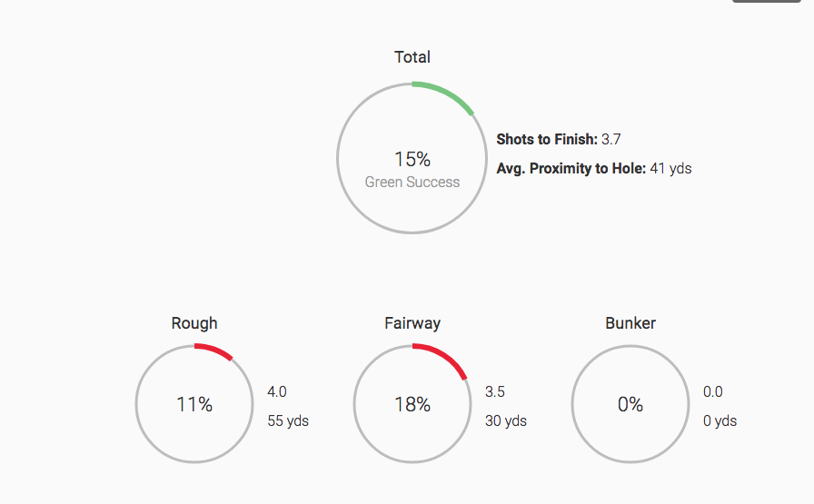Select the Rough heading
Image resolution: width=814 pixels, height=504 pixels.
[x=194, y=323]
